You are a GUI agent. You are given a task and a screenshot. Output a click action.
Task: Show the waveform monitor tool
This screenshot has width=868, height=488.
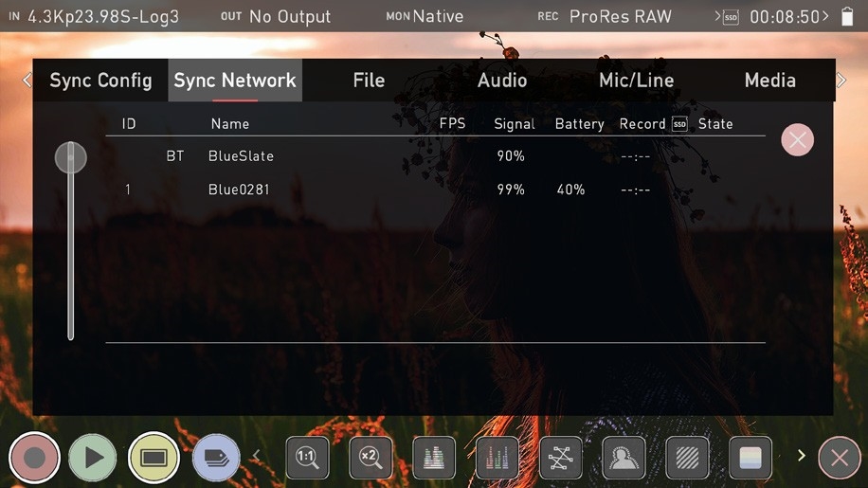coord(434,458)
